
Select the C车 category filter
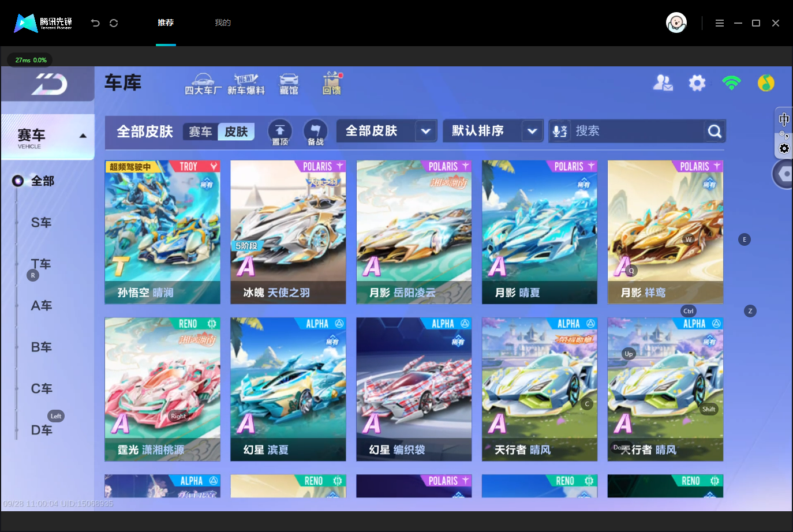click(42, 389)
